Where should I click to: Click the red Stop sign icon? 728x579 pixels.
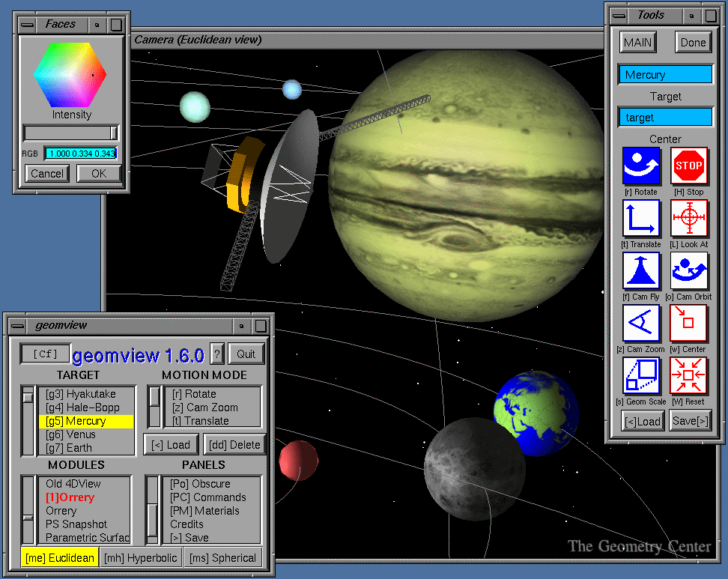(689, 166)
